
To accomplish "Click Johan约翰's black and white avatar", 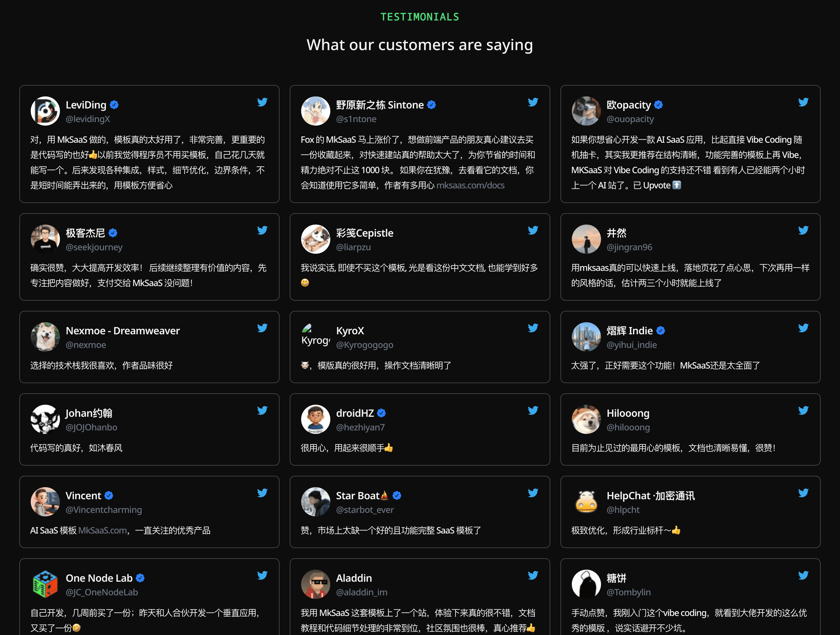I will coord(45,419).
